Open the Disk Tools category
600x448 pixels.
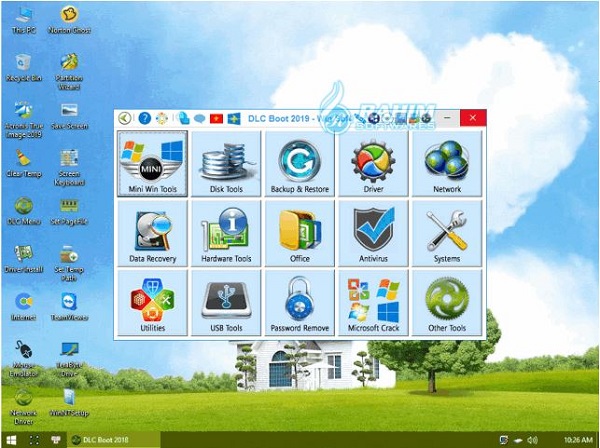point(226,164)
